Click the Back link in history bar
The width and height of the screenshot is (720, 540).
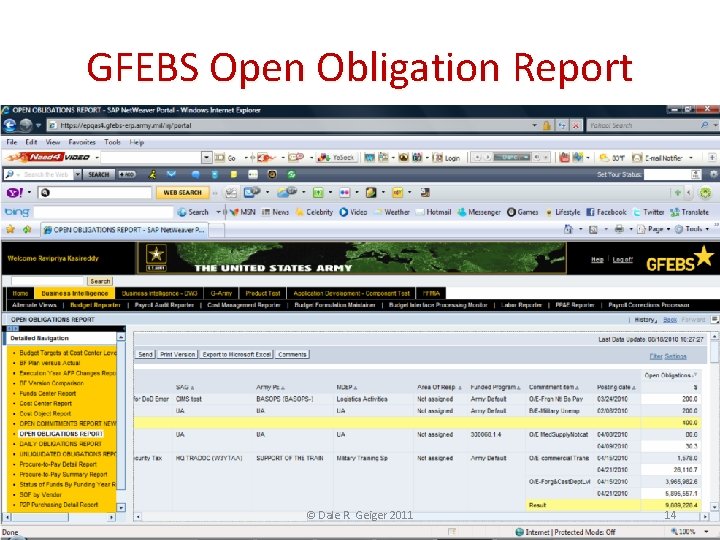(670, 320)
